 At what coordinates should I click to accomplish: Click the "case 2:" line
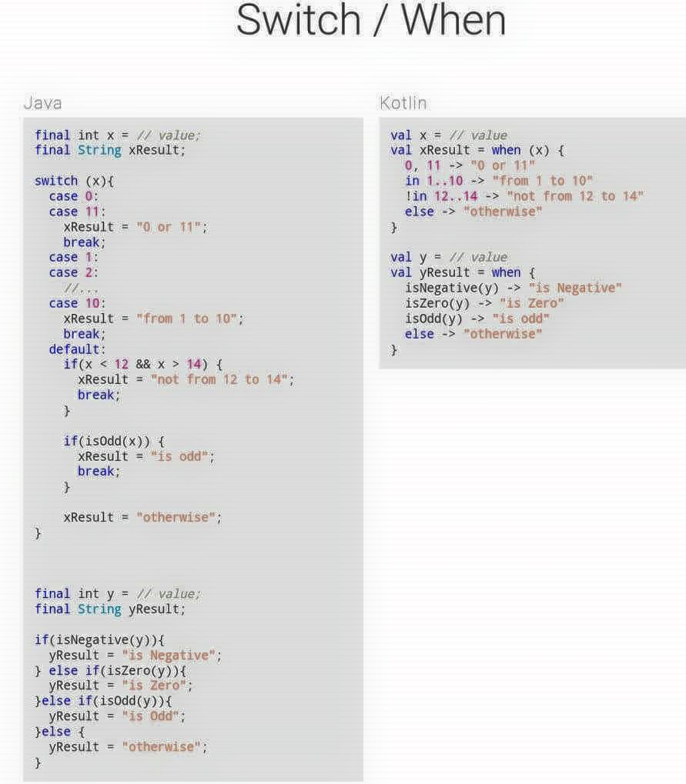point(74,272)
